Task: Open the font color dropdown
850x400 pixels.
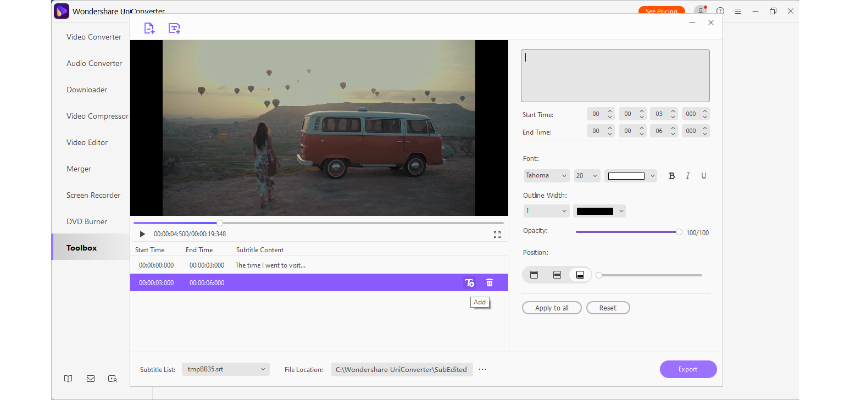Action: coord(630,176)
